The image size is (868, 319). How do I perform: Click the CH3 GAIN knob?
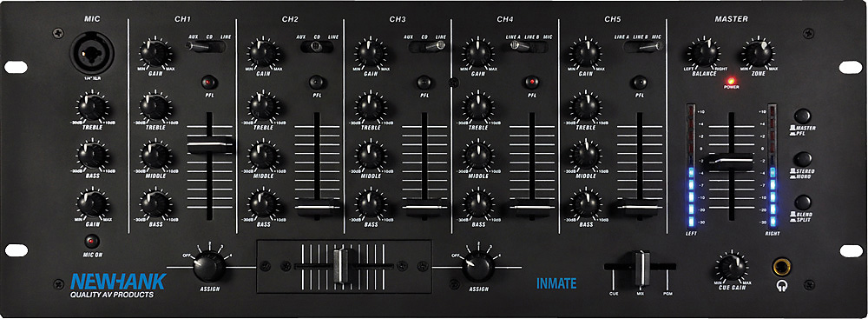point(371,53)
